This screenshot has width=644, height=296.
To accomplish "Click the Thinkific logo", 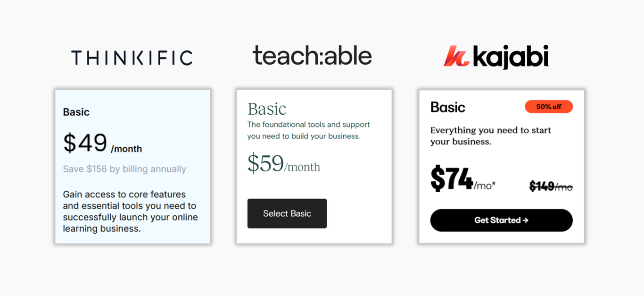I will point(132,58).
